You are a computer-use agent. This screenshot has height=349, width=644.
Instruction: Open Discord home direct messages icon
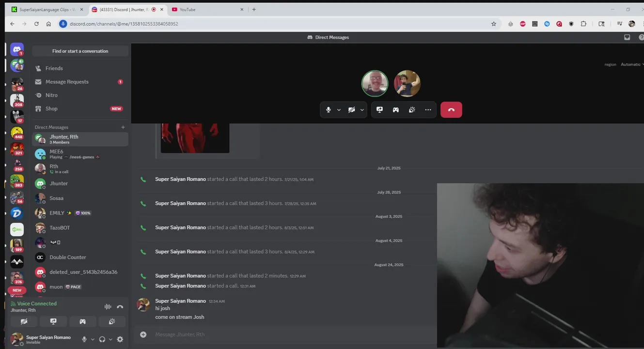coord(17,49)
